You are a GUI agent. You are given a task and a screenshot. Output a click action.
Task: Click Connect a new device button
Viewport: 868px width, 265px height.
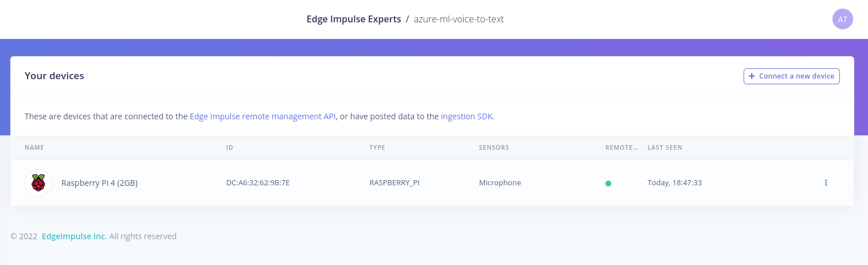tap(792, 76)
